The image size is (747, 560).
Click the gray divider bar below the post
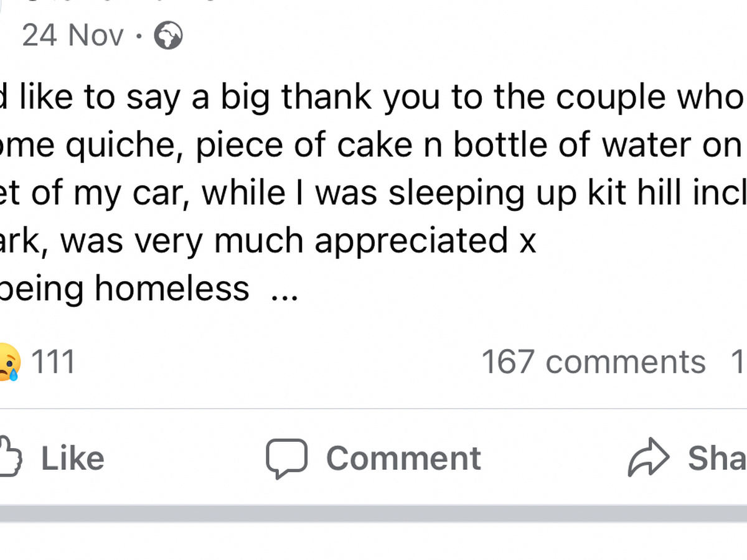pyautogui.click(x=374, y=513)
